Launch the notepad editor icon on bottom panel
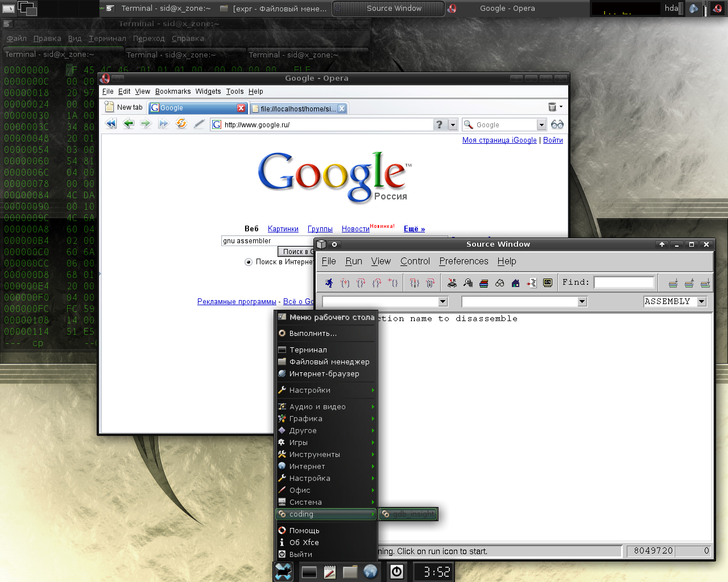 330,572
